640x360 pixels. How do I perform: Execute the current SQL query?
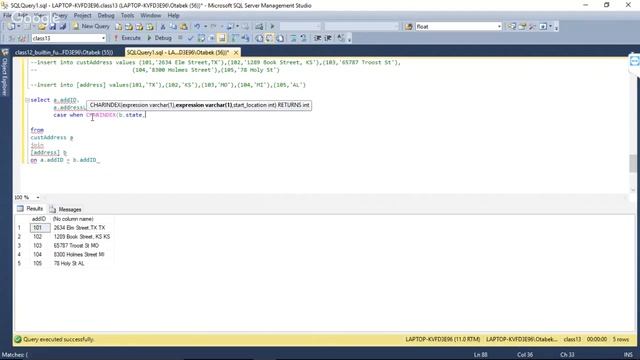pos(127,38)
